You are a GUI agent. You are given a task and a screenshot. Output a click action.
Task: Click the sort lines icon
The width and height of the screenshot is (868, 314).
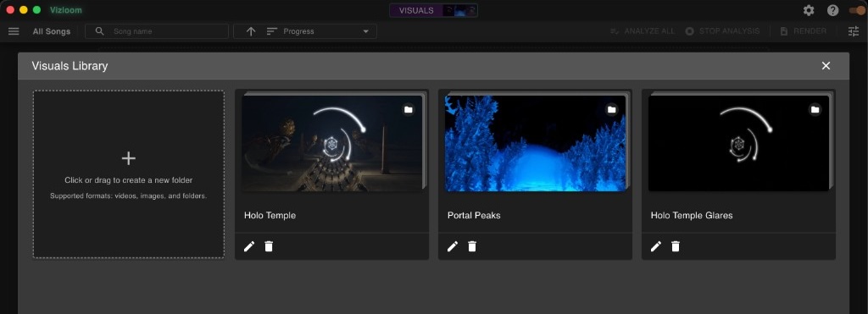271,31
